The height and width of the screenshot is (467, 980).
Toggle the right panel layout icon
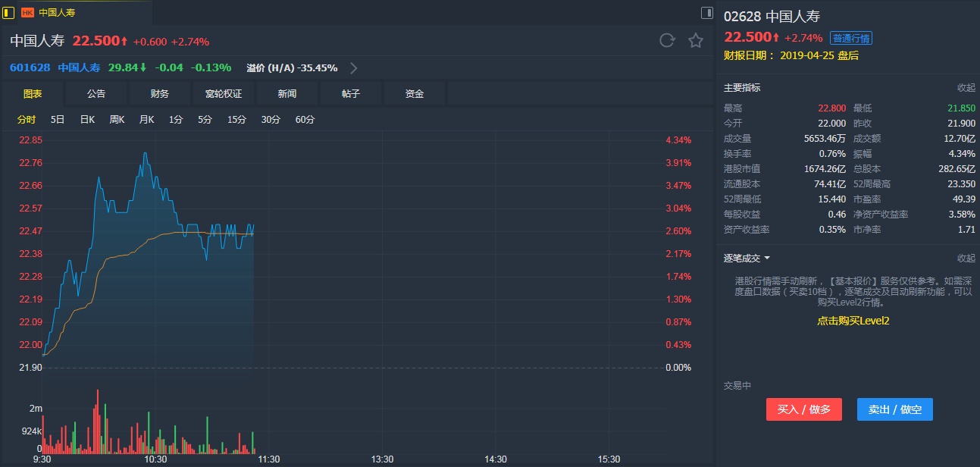click(x=706, y=12)
